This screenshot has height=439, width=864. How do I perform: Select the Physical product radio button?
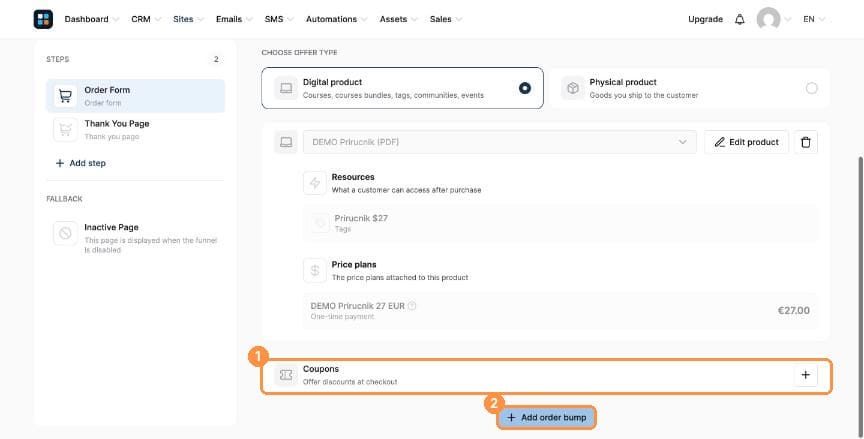coord(812,88)
